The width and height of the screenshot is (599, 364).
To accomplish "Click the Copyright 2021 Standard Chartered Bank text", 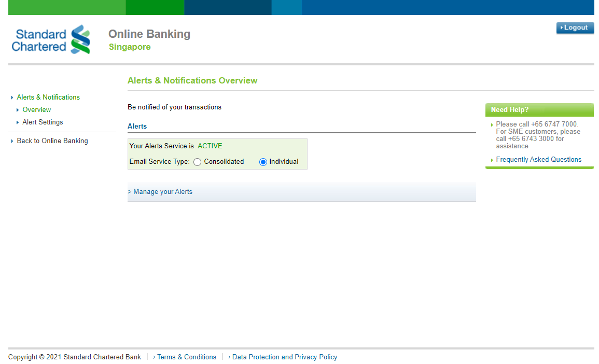I will click(x=75, y=357).
